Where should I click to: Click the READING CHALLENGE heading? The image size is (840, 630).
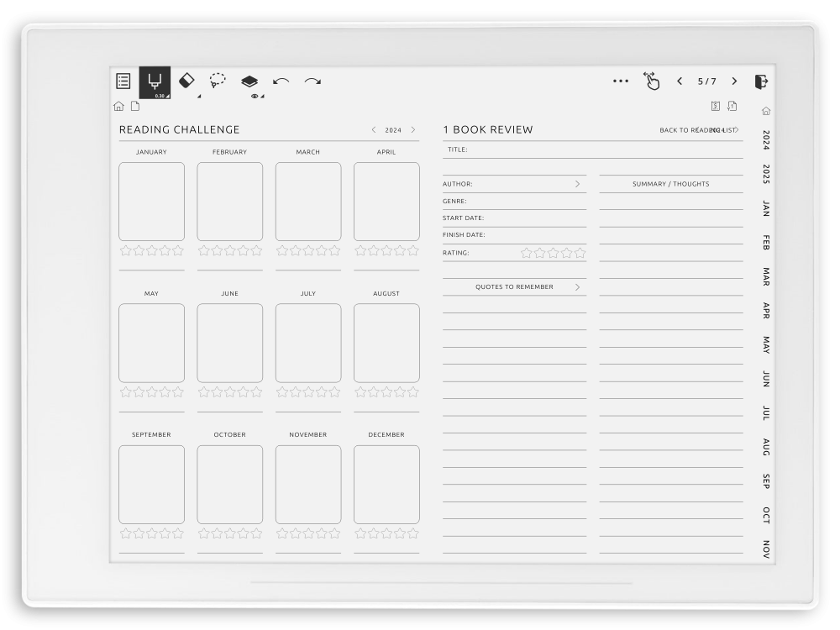[x=180, y=129]
